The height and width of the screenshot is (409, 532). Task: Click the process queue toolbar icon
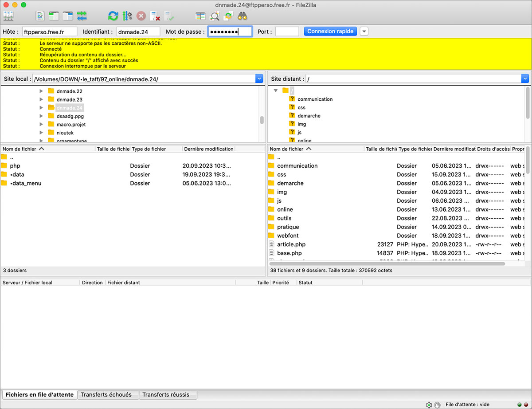click(127, 16)
